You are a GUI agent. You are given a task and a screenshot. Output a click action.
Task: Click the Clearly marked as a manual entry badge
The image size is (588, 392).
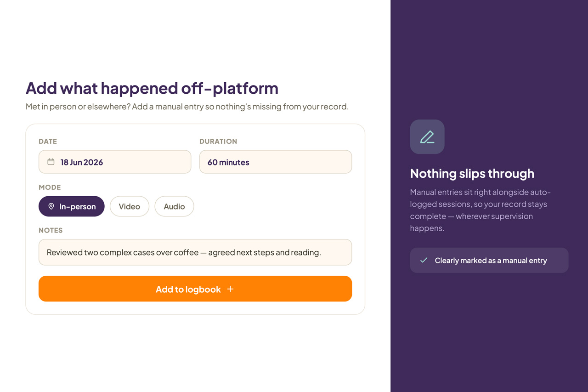489,260
